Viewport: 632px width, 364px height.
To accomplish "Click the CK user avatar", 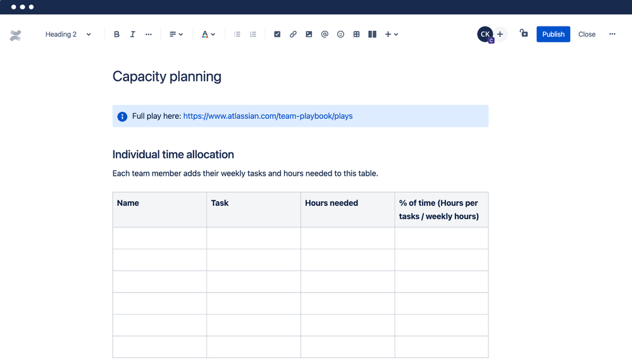I will click(x=484, y=34).
